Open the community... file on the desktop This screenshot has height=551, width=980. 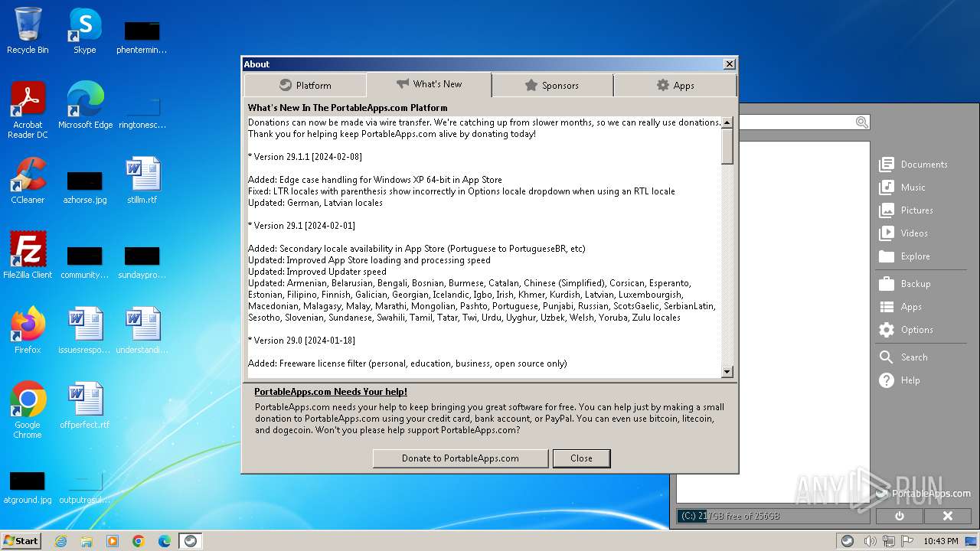click(85, 262)
